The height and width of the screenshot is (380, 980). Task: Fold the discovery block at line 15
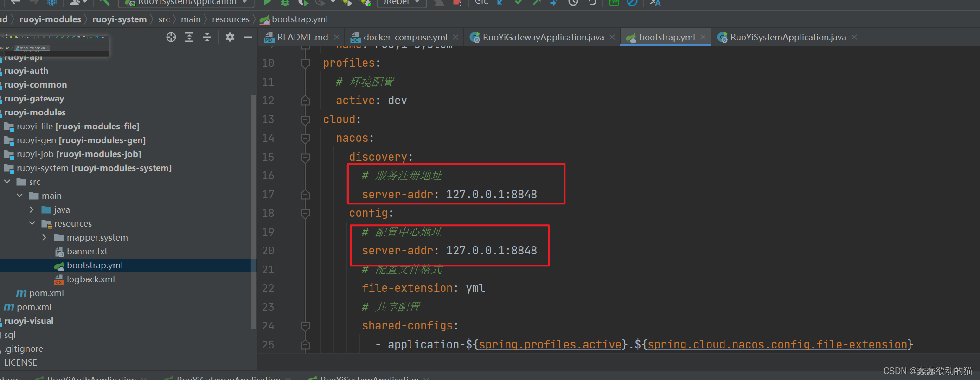(305, 157)
